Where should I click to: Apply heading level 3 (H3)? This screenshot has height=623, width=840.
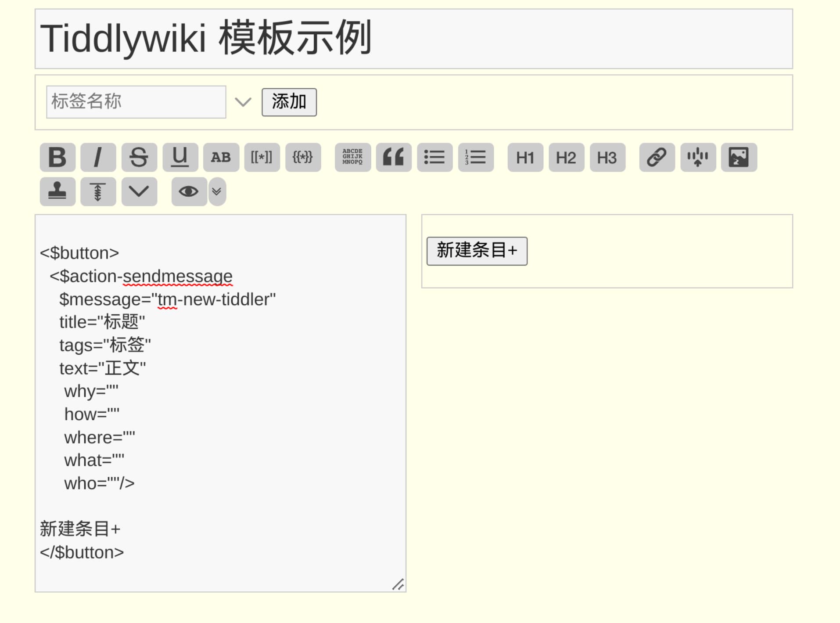(x=607, y=157)
